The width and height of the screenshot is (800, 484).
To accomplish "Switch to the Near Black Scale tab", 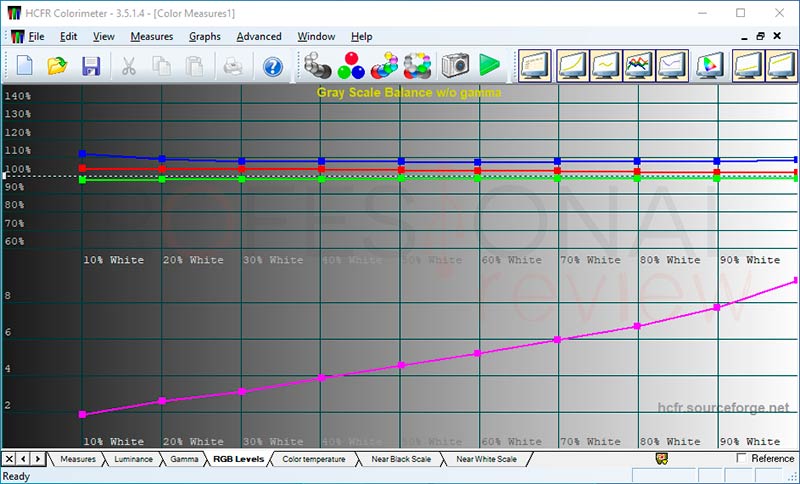I will pyautogui.click(x=401, y=459).
